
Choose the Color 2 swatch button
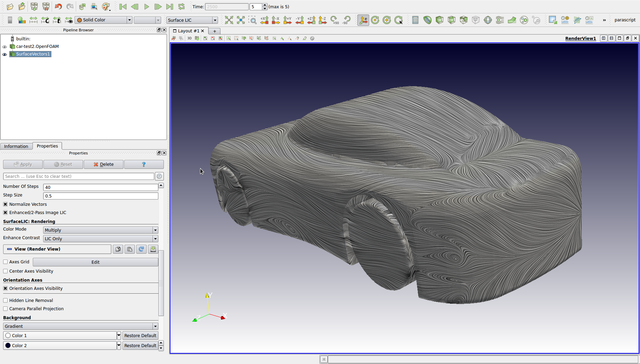(x=60, y=345)
